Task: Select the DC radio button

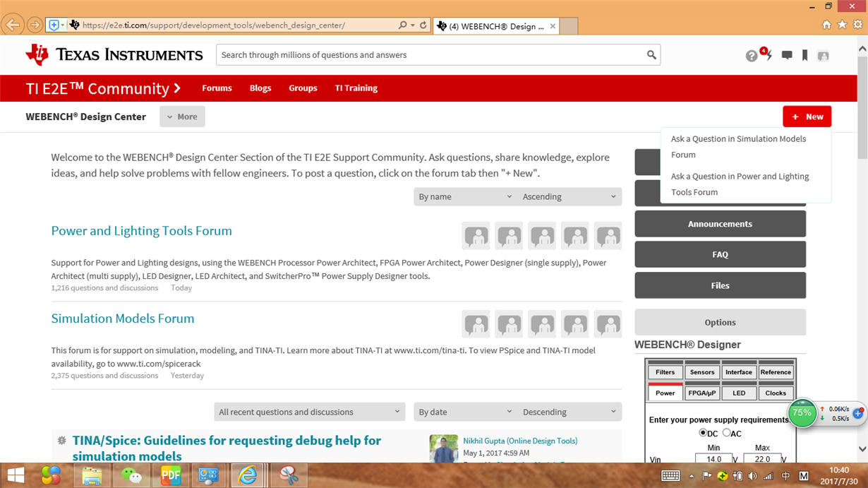Action: pyautogui.click(x=703, y=433)
